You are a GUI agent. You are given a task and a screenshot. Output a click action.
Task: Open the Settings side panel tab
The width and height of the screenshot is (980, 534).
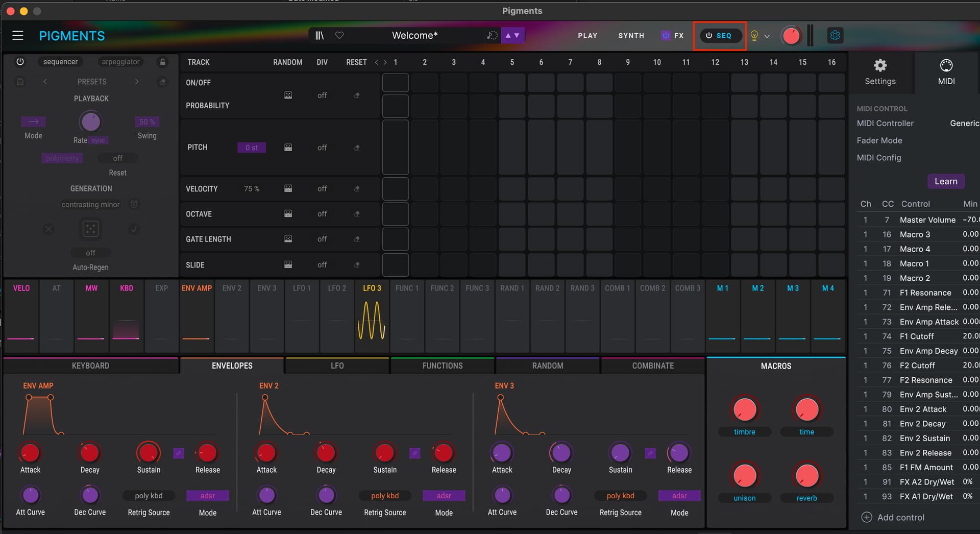880,72
